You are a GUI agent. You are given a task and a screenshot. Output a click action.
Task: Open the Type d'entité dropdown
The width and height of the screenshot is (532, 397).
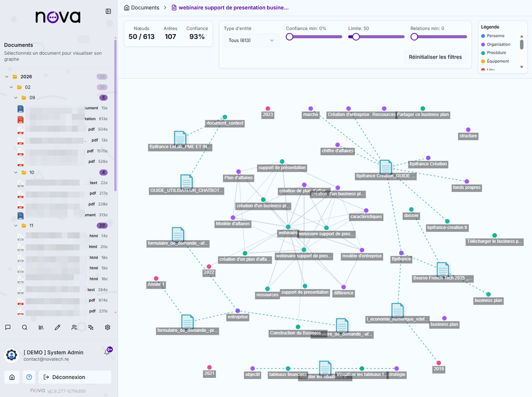pyautogui.click(x=251, y=40)
